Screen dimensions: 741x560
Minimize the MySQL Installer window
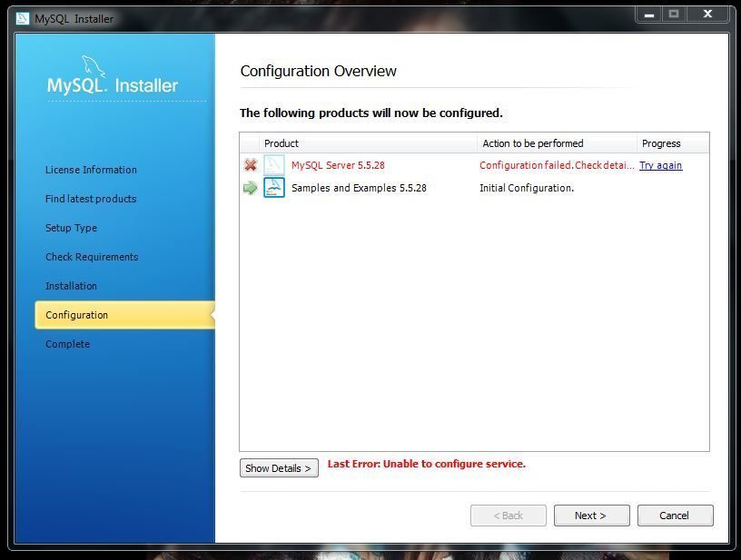pos(649,15)
